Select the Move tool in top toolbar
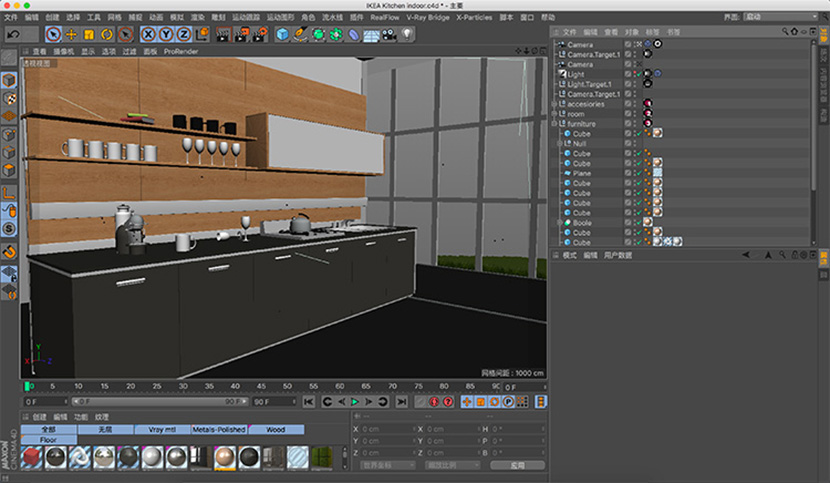The image size is (830, 483). (70, 34)
